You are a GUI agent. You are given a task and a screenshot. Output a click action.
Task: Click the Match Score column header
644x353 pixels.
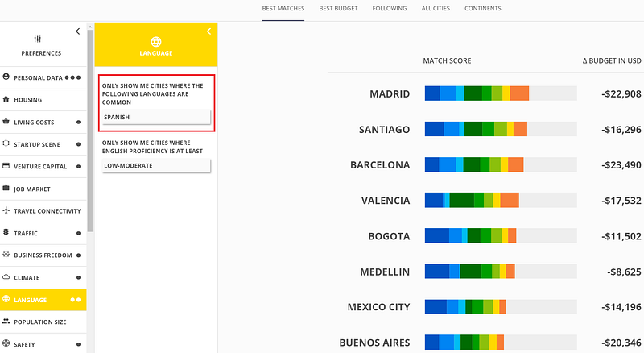tap(447, 61)
